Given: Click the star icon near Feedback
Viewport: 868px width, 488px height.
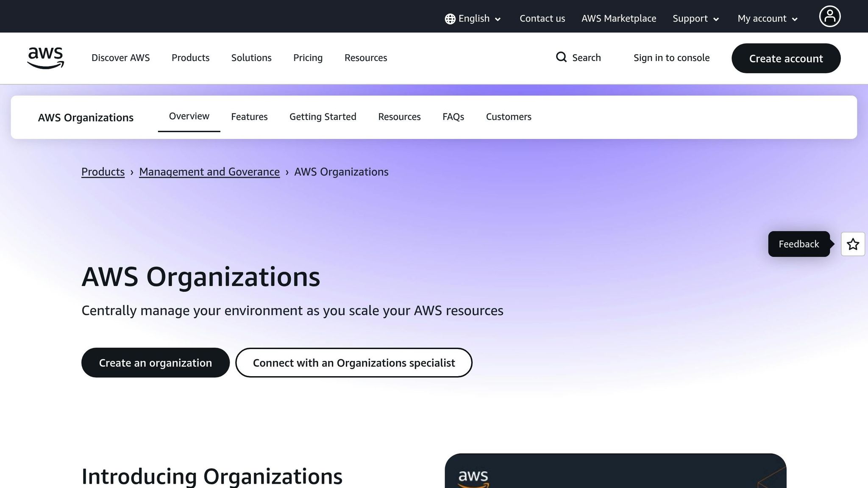Looking at the screenshot, I should pos(852,244).
